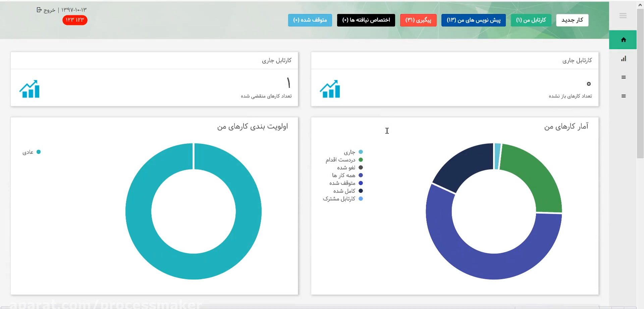
Task: Click the black اختصاص نیافته ها (0) button
Action: pos(366,20)
